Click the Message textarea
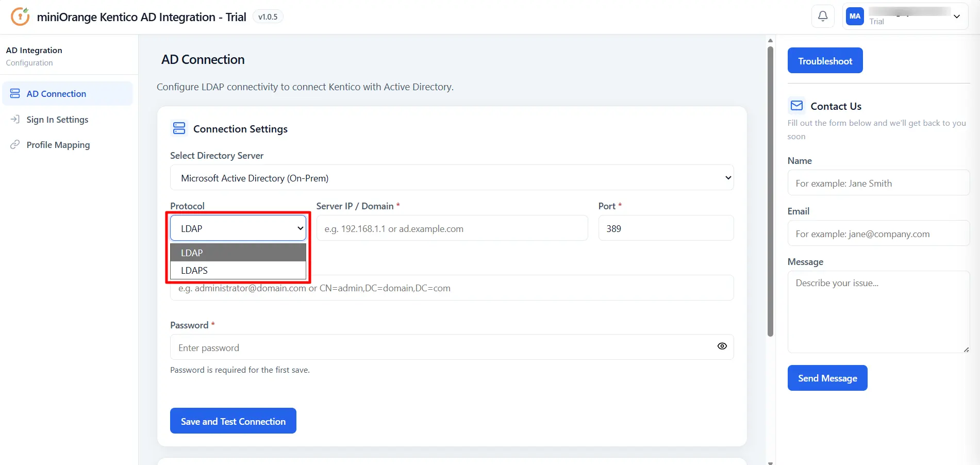Image resolution: width=980 pixels, height=465 pixels. (878, 312)
